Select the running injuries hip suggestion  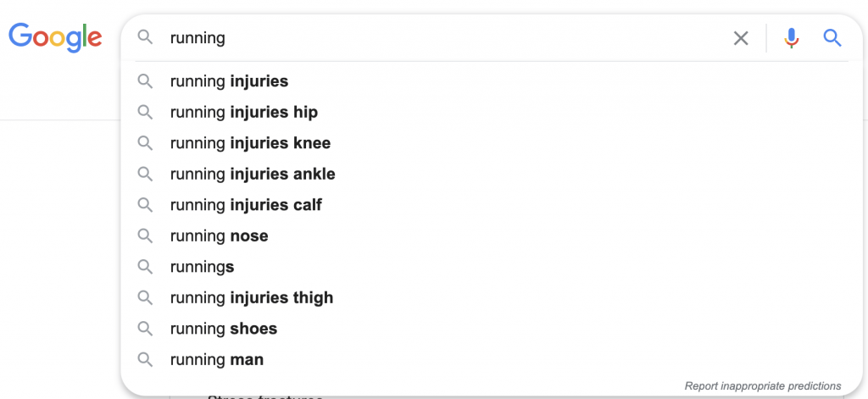[492, 113]
